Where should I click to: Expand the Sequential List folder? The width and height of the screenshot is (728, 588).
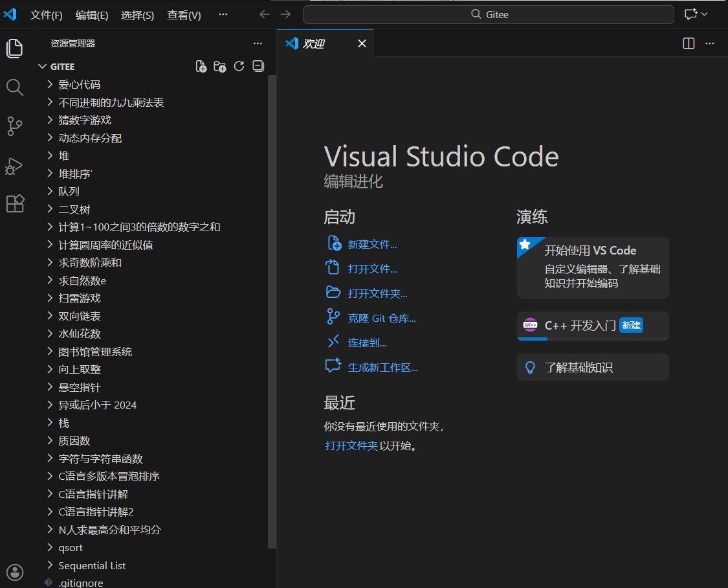(50, 565)
